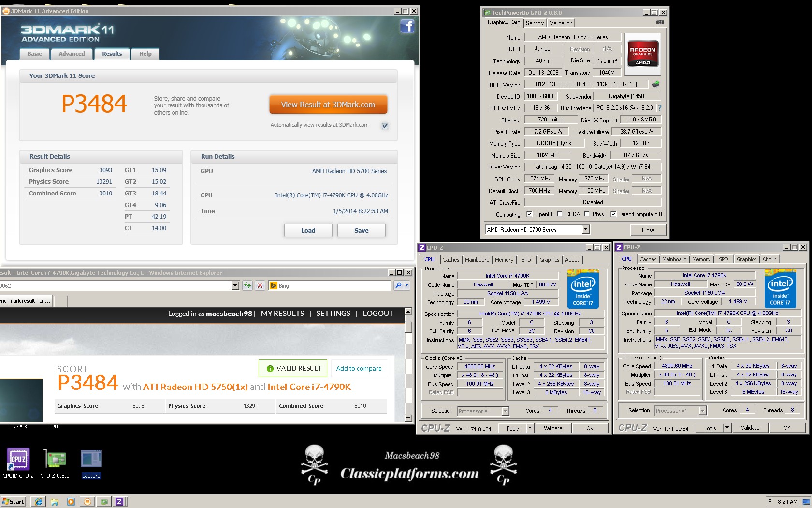812x508 pixels.
Task: Toggle the DirectCompute 5.0 checkbox in GPU-Z
Action: [x=613, y=214]
